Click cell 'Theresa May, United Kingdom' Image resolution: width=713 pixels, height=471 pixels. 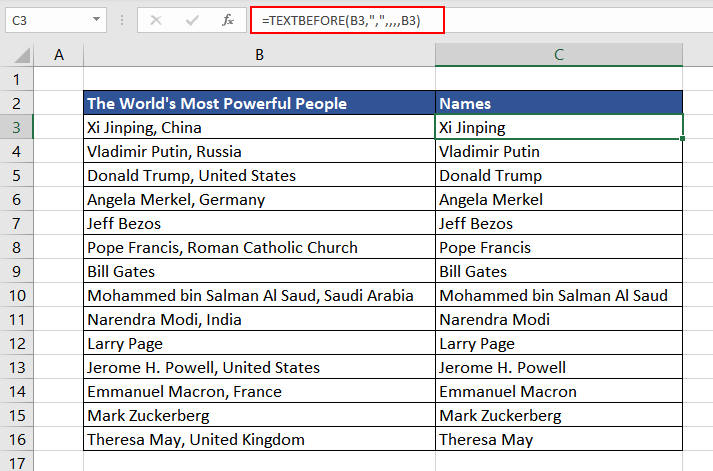tap(259, 439)
